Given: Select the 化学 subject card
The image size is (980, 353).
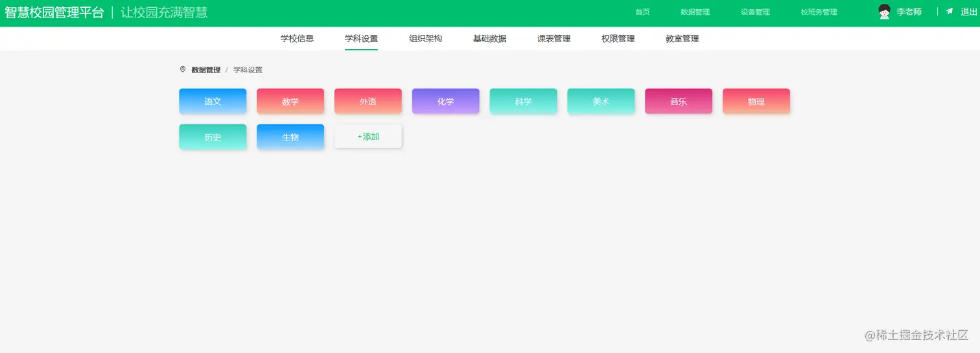Looking at the screenshot, I should click(446, 101).
